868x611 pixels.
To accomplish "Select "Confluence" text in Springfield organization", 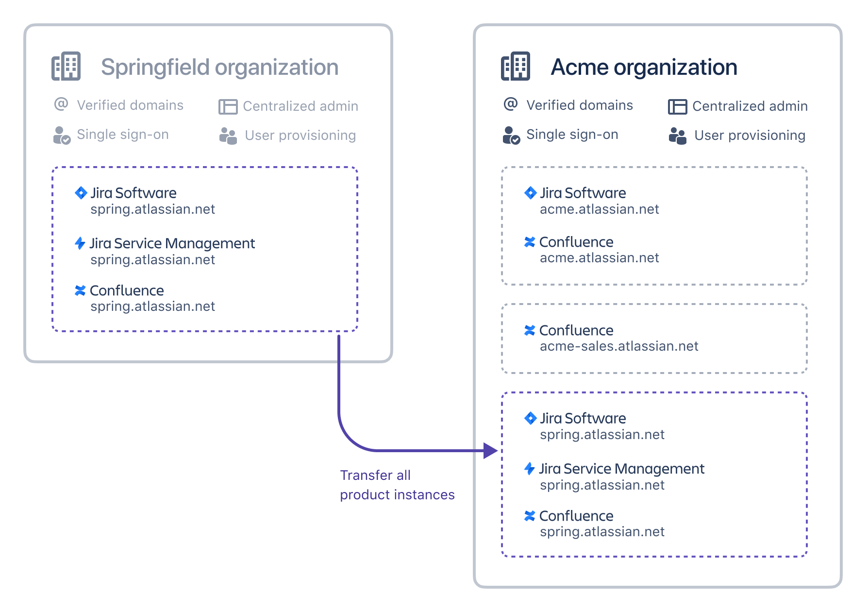I will pos(127,290).
